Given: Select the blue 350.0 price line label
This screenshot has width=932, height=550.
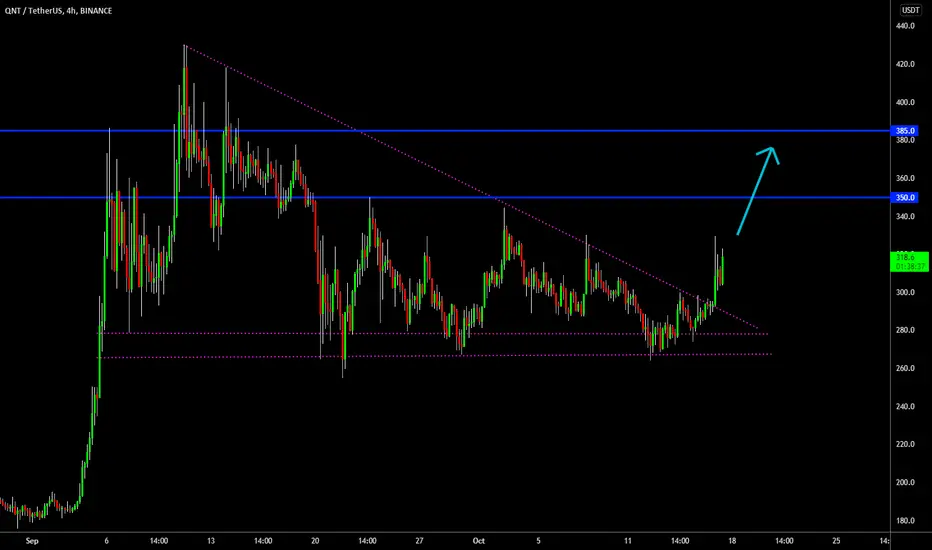Looking at the screenshot, I should tap(905, 197).
